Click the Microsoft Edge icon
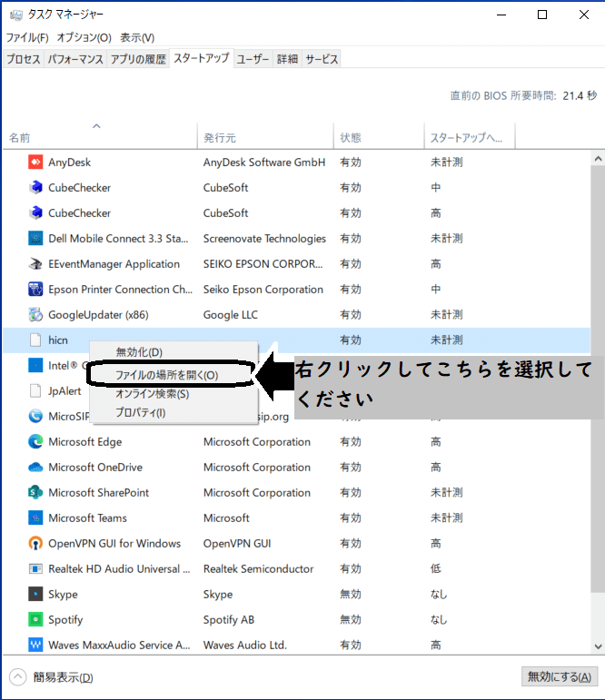The width and height of the screenshot is (605, 700). [x=35, y=441]
